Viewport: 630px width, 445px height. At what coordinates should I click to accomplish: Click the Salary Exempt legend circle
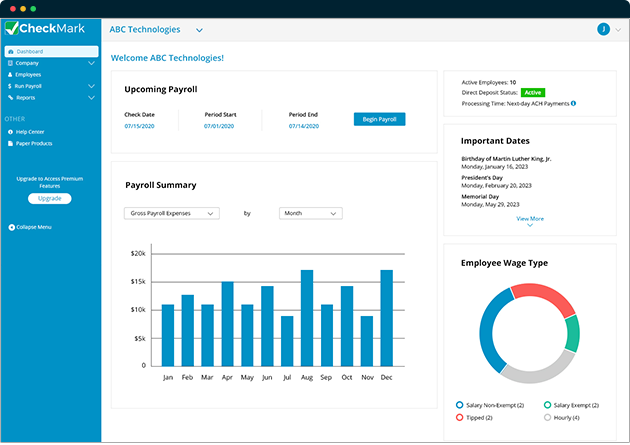pos(547,405)
